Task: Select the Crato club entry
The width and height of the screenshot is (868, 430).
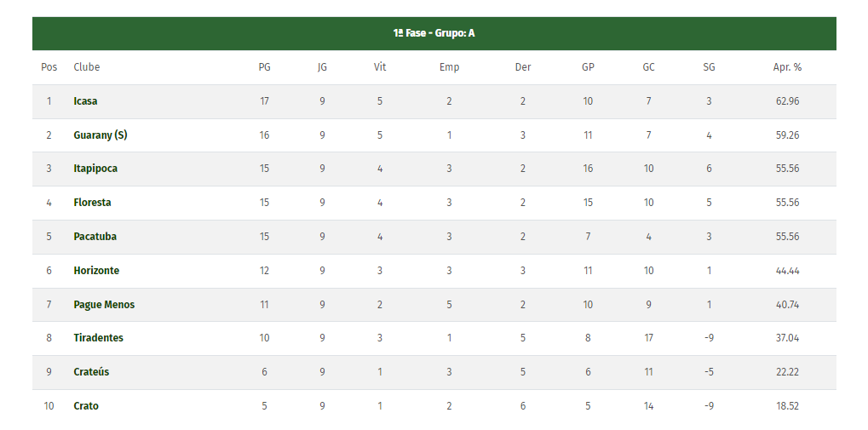Action: pyautogui.click(x=86, y=406)
